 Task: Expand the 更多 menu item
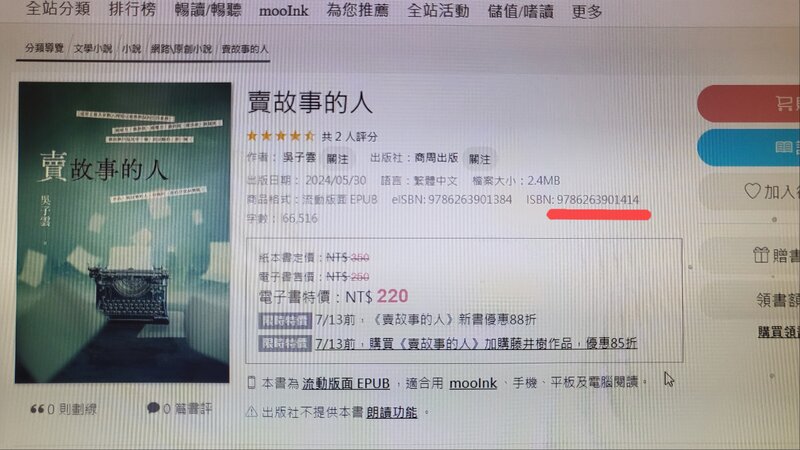587,11
